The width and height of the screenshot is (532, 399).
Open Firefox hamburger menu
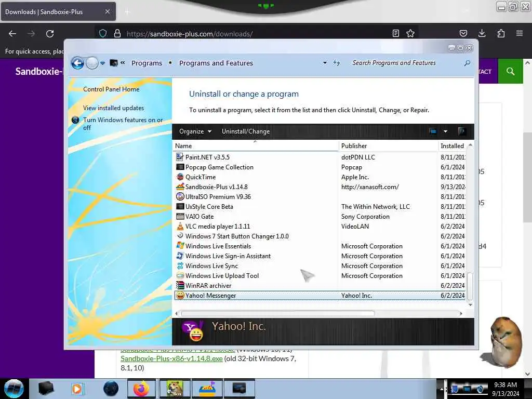[x=519, y=33]
